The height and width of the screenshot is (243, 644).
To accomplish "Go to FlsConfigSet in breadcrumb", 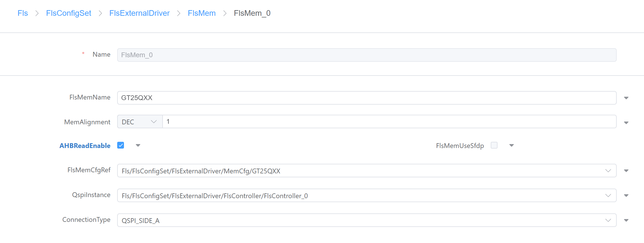I will [x=68, y=13].
